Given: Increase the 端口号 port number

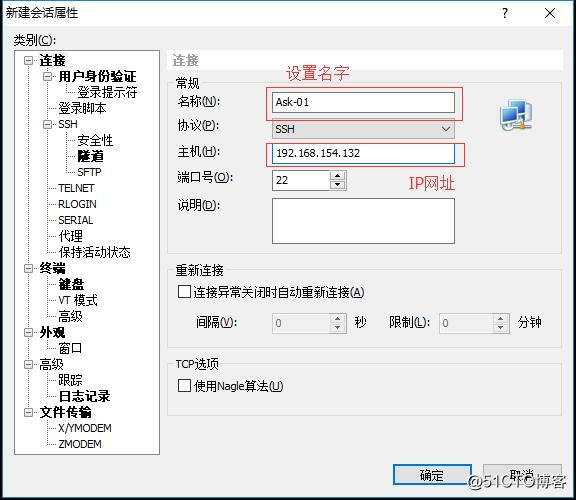Looking at the screenshot, I should click(x=338, y=176).
